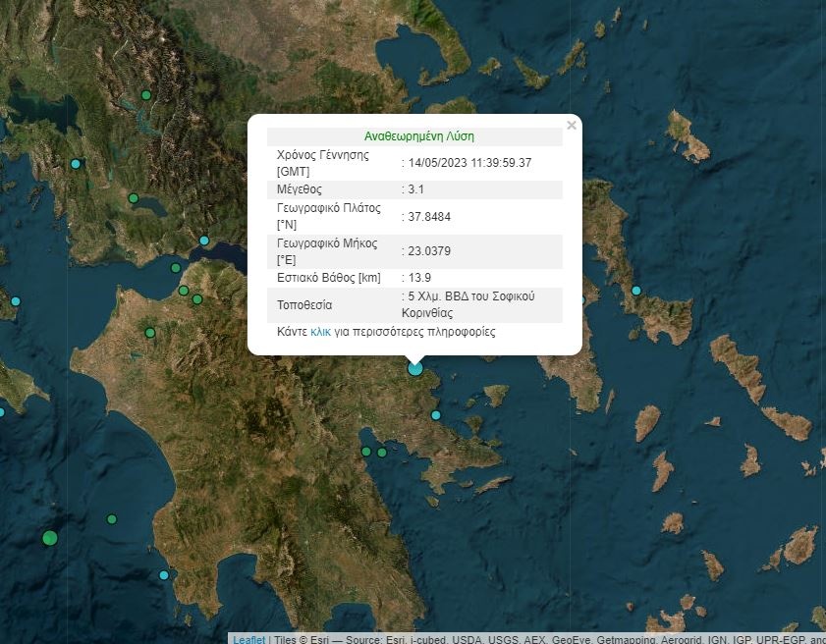Select the longitude value 23.0379

(x=429, y=251)
